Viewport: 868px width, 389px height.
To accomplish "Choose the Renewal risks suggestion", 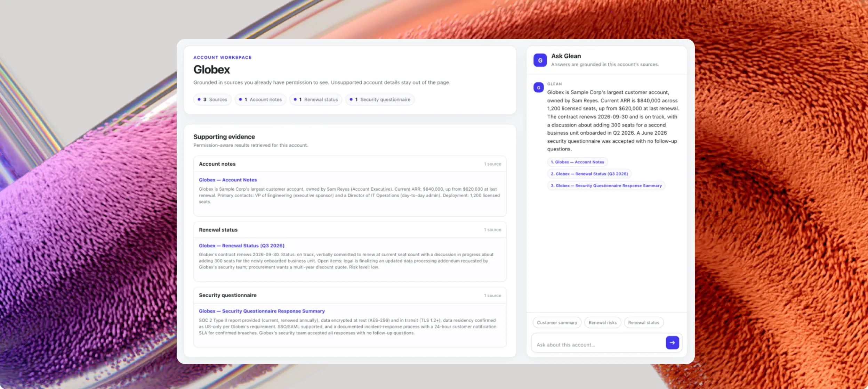I will point(603,323).
